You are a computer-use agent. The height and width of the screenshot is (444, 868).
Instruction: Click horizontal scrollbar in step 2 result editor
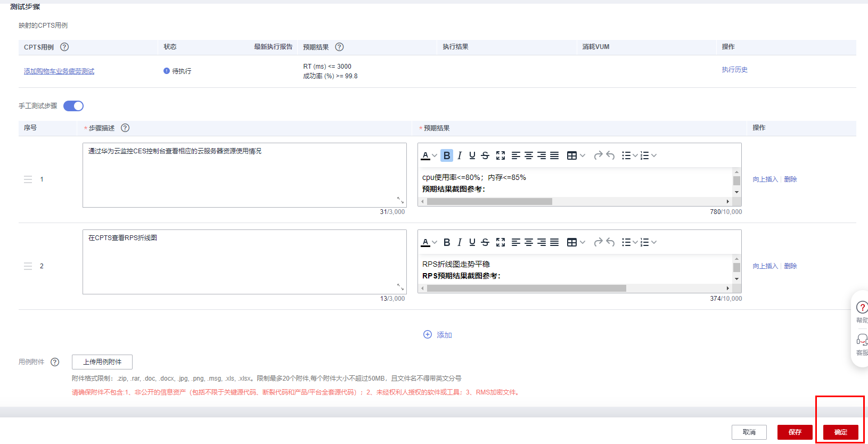[527, 289]
